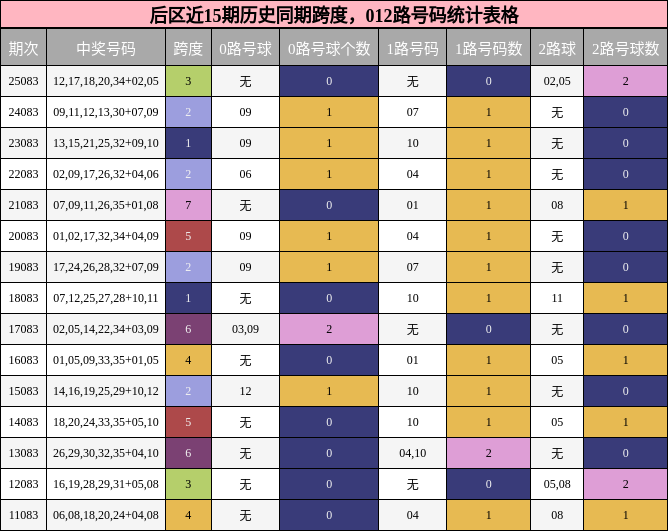Click winning numbers 12,17,18,20,34+02,05
This screenshot has height=531, width=668.
click(x=106, y=81)
